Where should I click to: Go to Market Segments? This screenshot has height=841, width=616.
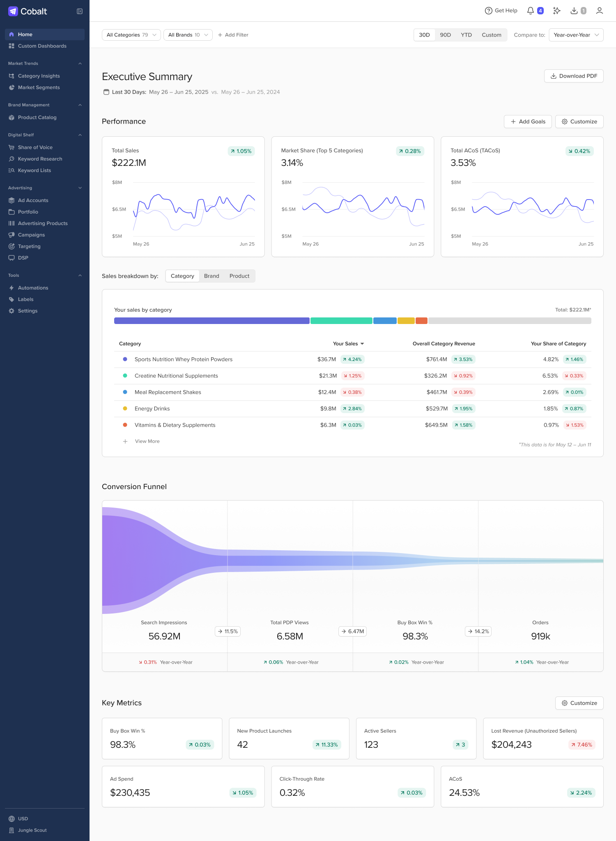pos(39,87)
